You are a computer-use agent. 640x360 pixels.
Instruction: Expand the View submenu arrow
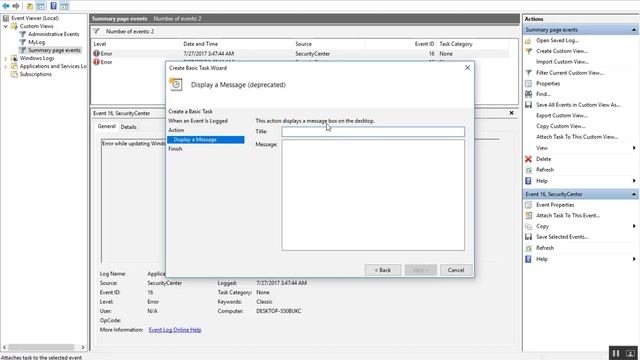[x=634, y=148]
